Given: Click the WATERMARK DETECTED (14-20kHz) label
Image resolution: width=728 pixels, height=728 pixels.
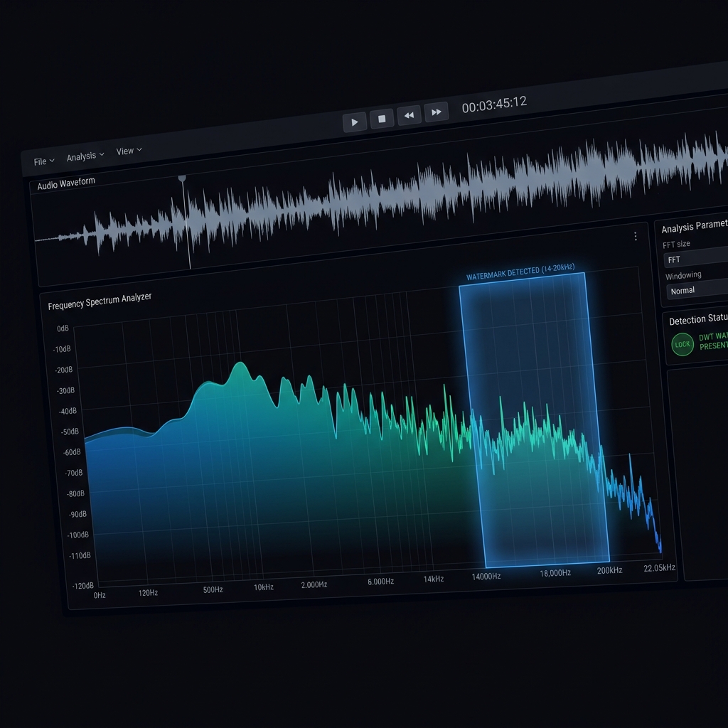Looking at the screenshot, I should (520, 272).
